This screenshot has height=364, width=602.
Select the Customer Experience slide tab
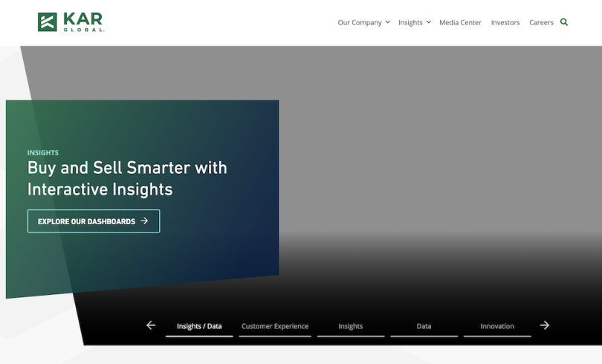click(x=275, y=326)
